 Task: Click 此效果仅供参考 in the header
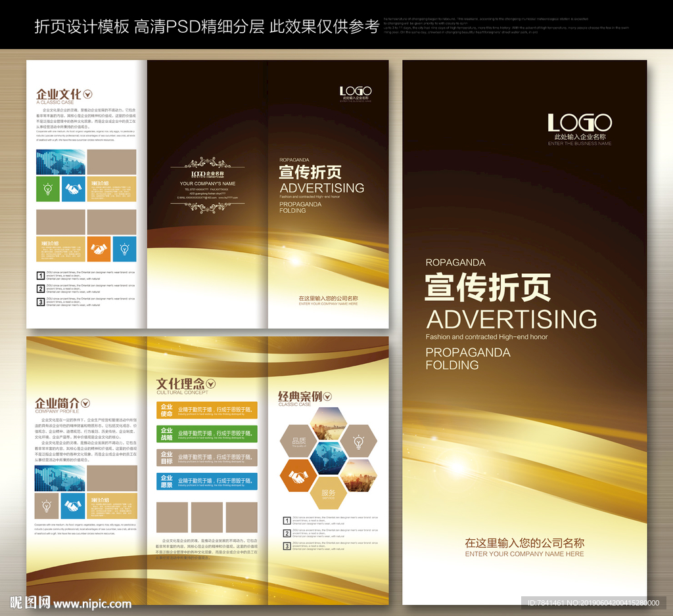point(324,26)
